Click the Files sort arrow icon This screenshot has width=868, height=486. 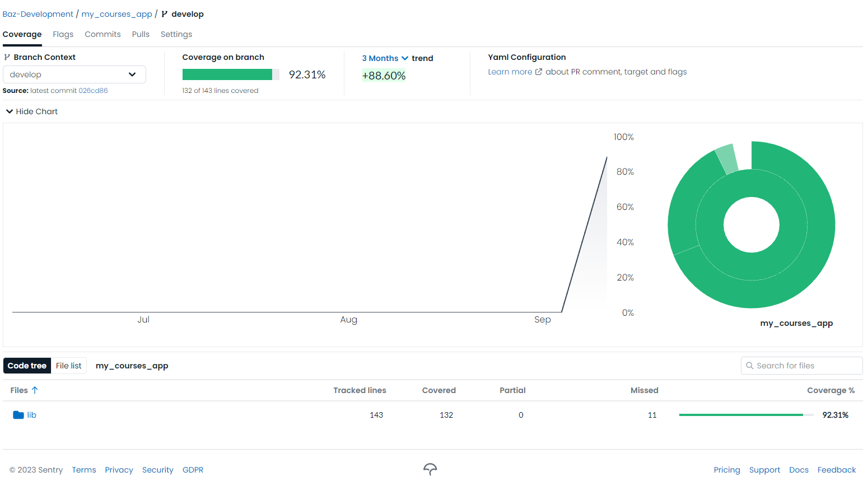(35, 390)
